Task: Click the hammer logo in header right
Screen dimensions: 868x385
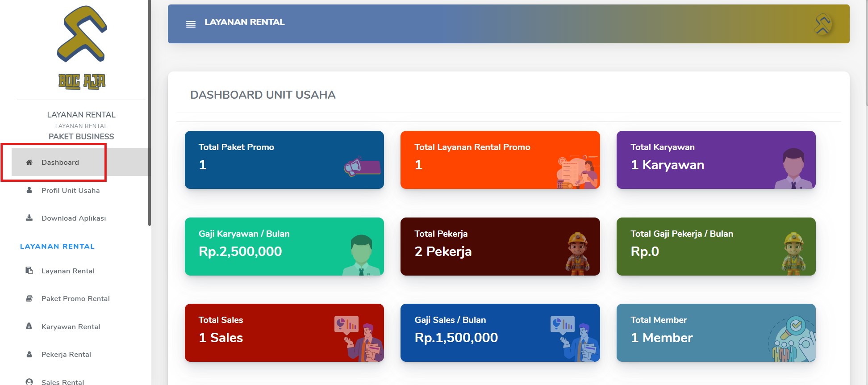Action: 822,24
